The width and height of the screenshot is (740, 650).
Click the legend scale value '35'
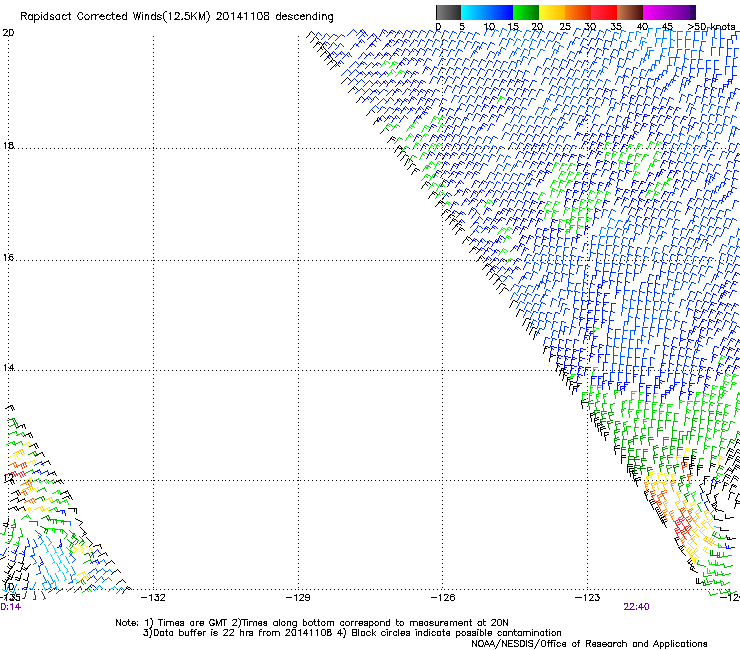click(616, 26)
